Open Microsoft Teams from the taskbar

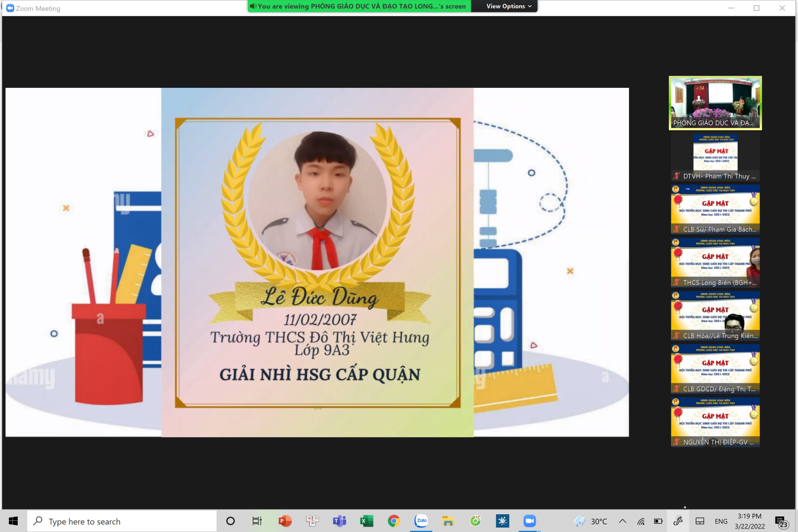tap(339, 521)
